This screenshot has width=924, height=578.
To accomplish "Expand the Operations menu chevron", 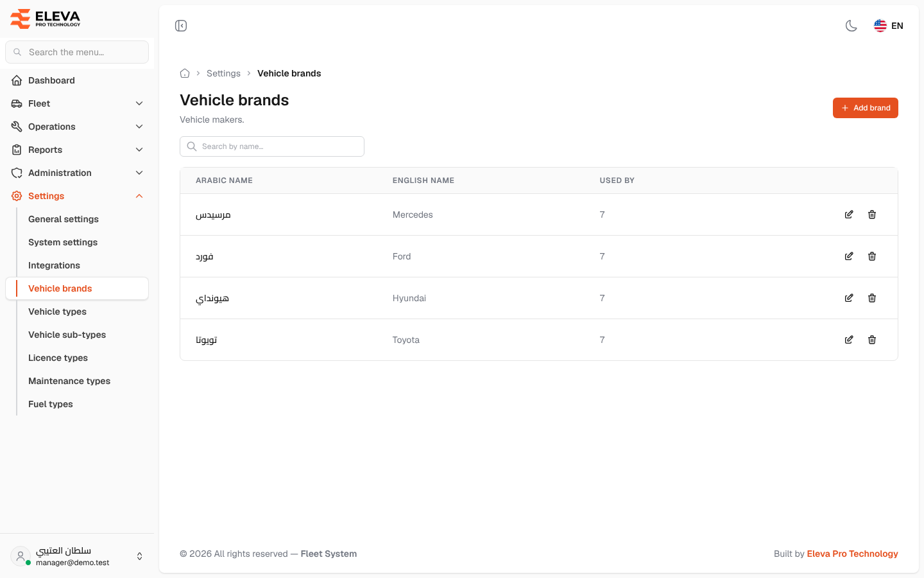I will point(139,127).
